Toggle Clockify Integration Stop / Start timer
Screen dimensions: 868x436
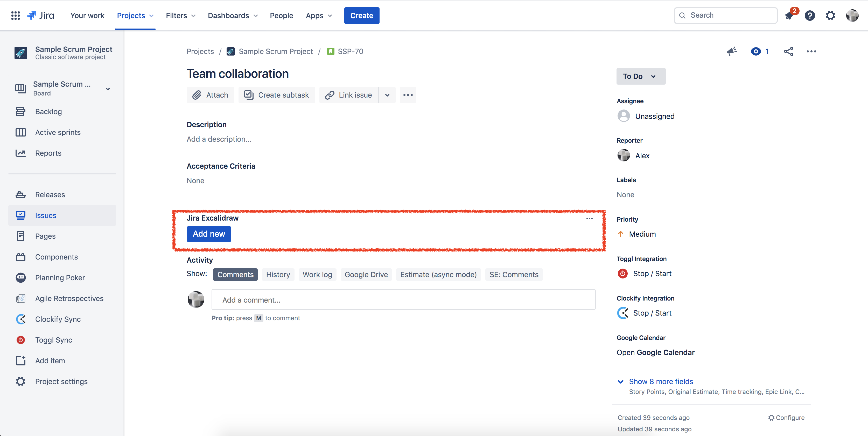coord(652,313)
